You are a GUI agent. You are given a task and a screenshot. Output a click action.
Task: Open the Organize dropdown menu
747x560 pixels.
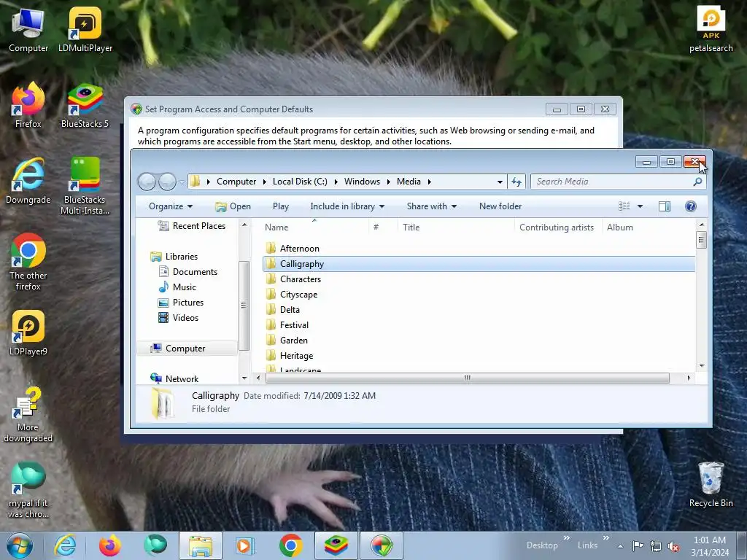pos(171,206)
